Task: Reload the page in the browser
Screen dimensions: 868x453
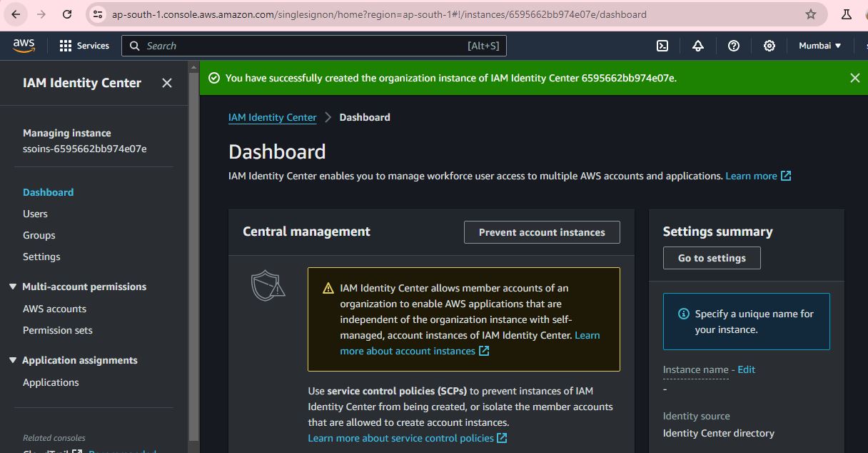Action: (67, 14)
